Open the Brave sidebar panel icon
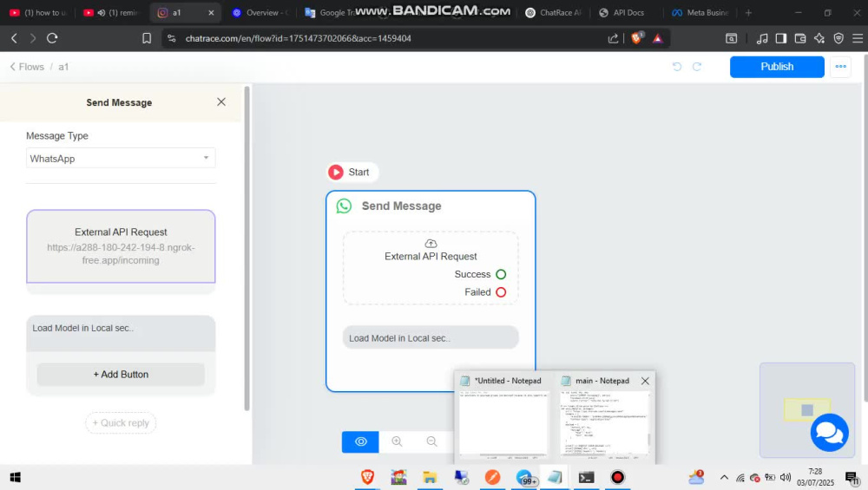 click(x=781, y=38)
